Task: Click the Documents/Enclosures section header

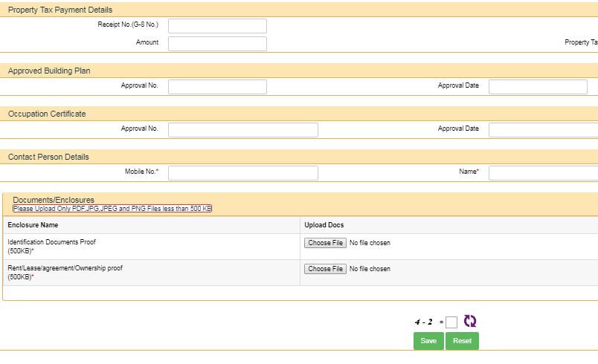Action: point(54,200)
